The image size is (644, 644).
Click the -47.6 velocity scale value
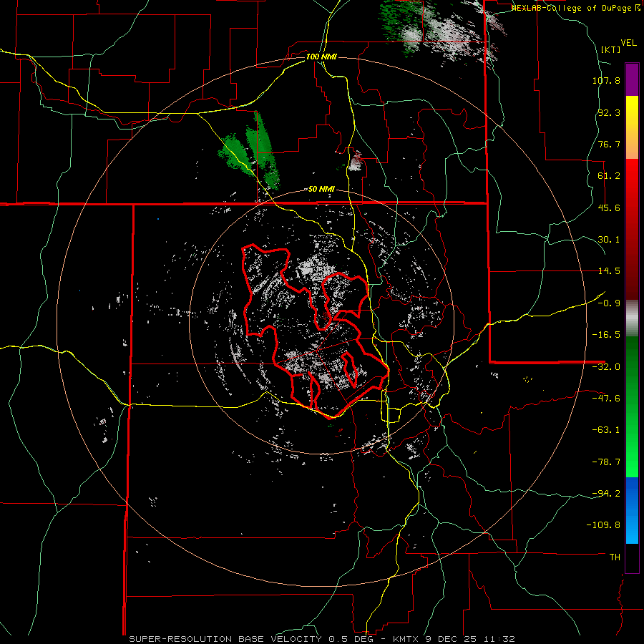pyautogui.click(x=606, y=399)
